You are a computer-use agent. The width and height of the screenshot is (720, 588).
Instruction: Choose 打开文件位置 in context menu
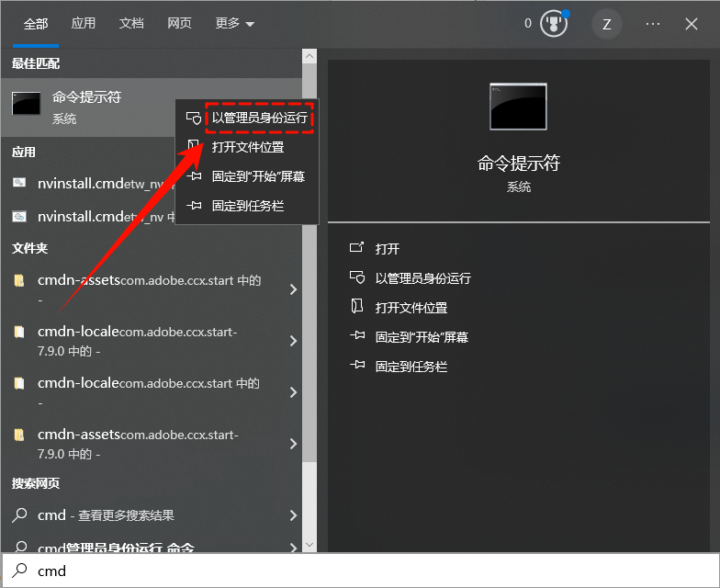248,147
